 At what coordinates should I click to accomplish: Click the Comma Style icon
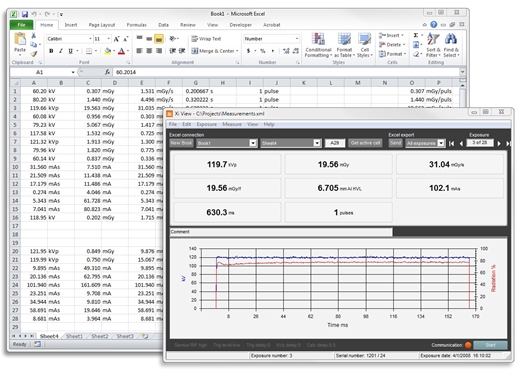(x=273, y=51)
